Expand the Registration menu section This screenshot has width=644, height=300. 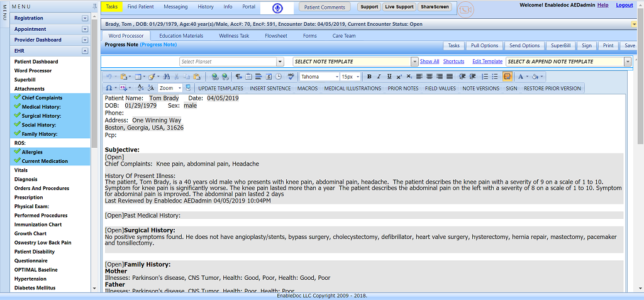point(85,18)
